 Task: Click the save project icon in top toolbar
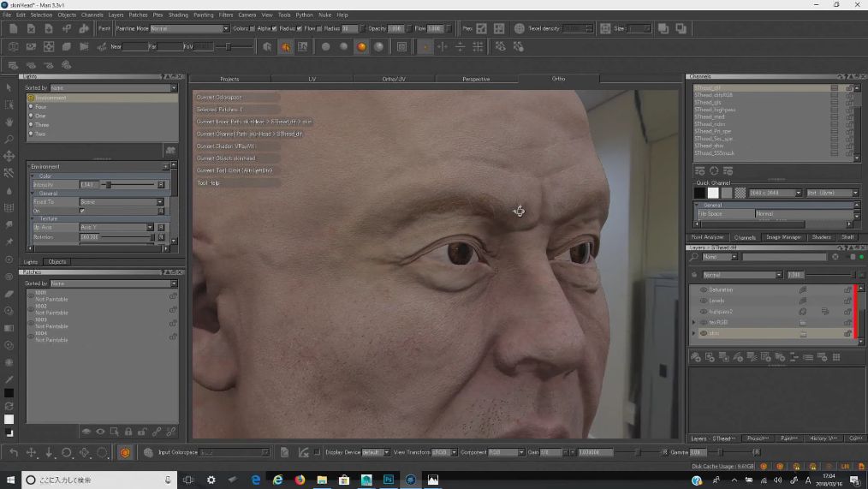coord(49,28)
